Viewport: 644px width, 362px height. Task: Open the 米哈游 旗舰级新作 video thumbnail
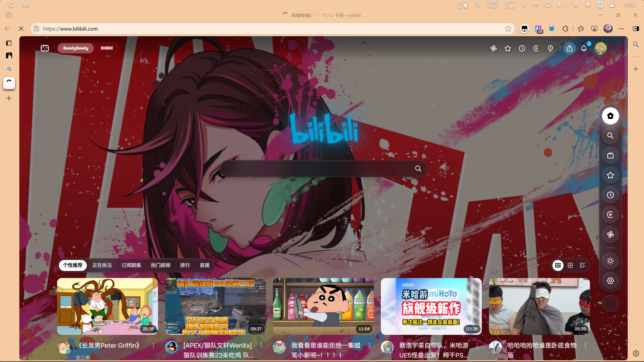(x=431, y=306)
